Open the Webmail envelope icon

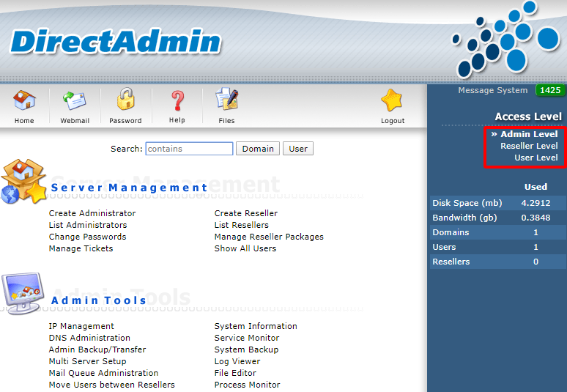75,100
